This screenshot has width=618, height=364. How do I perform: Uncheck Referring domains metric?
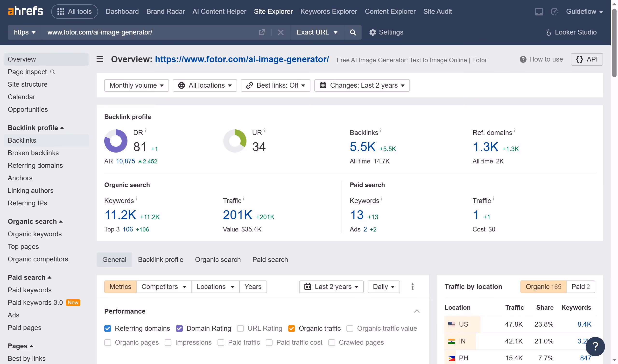point(108,329)
